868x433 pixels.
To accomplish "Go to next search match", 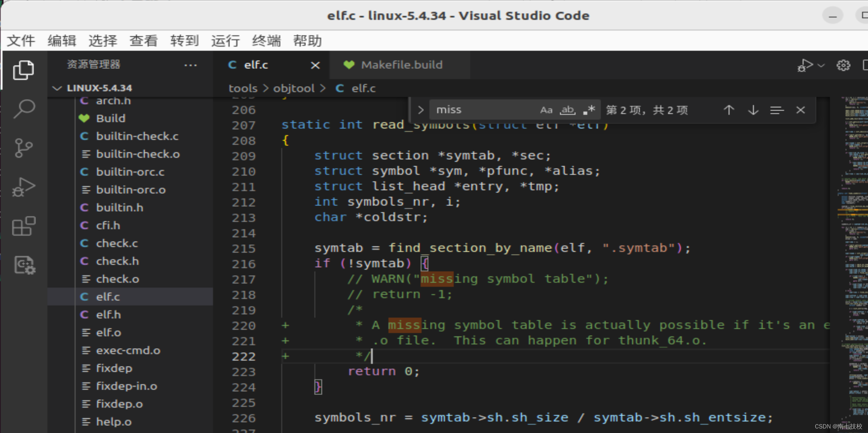I will [753, 110].
